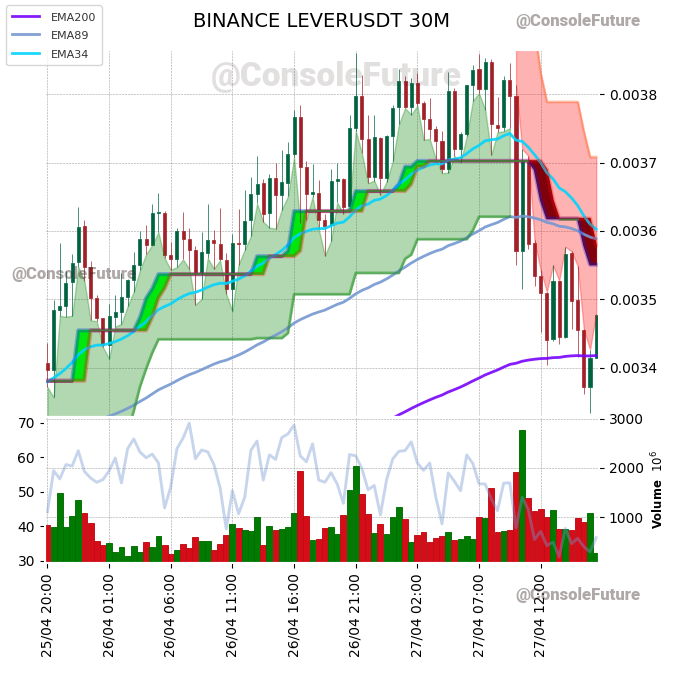Click the 26/04 01:00 time label
Image resolution: width=690 pixels, height=690 pixels.
[108, 617]
